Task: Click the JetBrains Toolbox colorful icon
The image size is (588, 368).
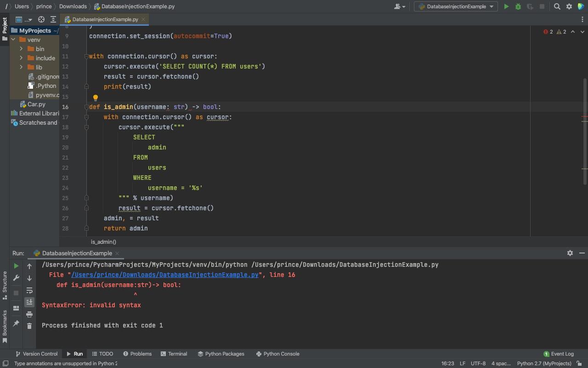Action: [581, 6]
